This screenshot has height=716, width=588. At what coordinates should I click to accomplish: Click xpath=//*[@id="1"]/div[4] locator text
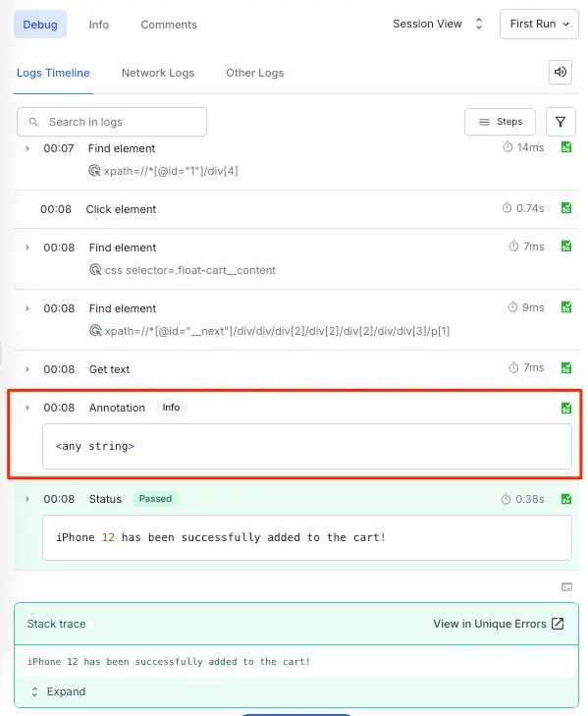[x=171, y=171]
